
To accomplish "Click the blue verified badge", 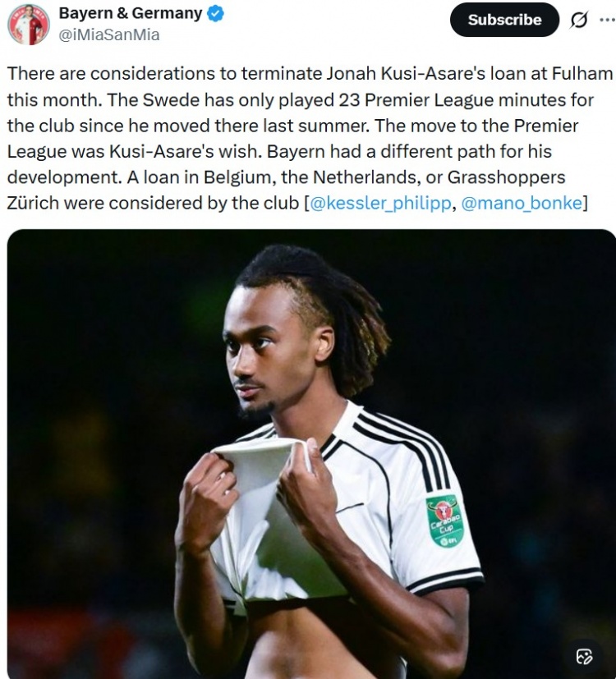I will click(215, 14).
